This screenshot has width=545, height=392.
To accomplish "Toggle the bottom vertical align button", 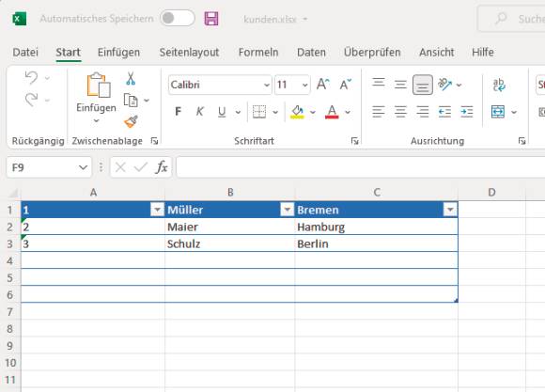I will (423, 85).
